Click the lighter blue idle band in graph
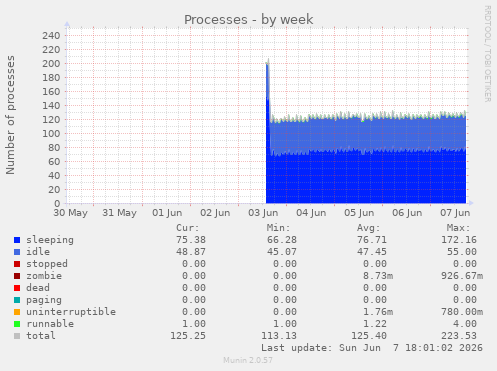The height and width of the screenshot is (371, 497). click(367, 134)
